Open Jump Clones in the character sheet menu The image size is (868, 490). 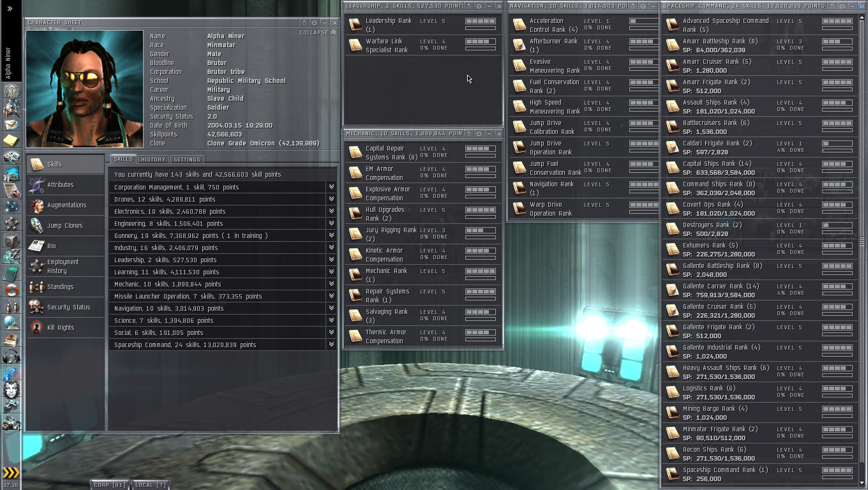tap(65, 225)
